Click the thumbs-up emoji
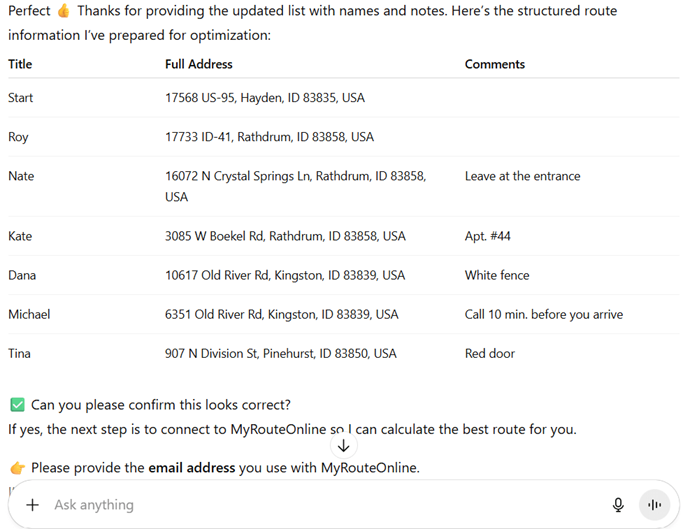Image resolution: width=683 pixels, height=529 pixels. click(64, 11)
